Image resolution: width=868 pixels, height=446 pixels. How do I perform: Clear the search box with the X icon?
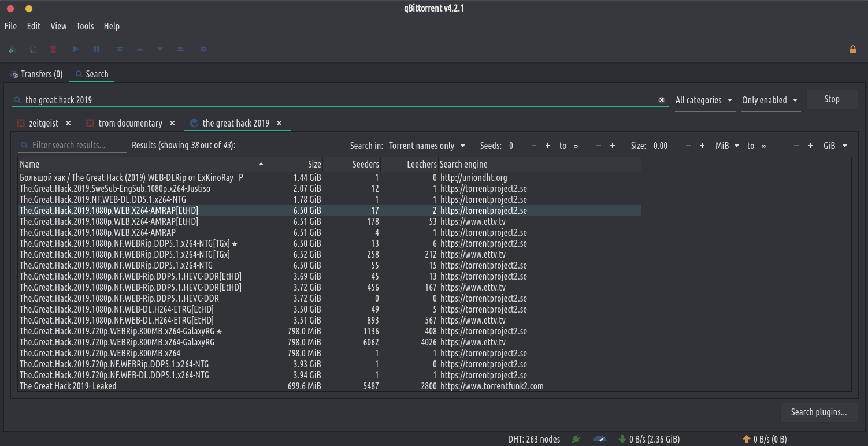tap(662, 100)
